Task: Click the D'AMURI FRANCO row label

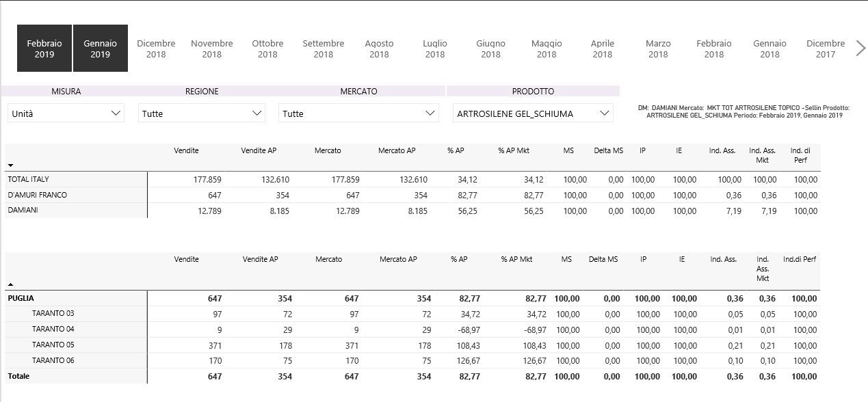Action: coord(37,195)
